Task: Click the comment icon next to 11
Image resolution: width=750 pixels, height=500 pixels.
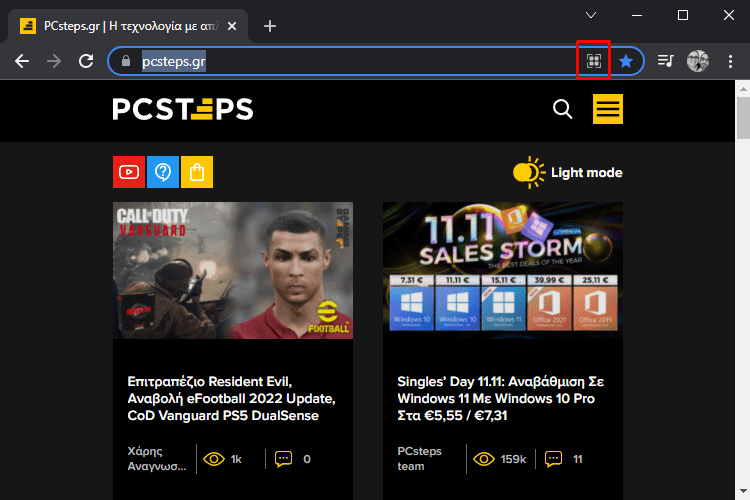Action: (x=553, y=459)
